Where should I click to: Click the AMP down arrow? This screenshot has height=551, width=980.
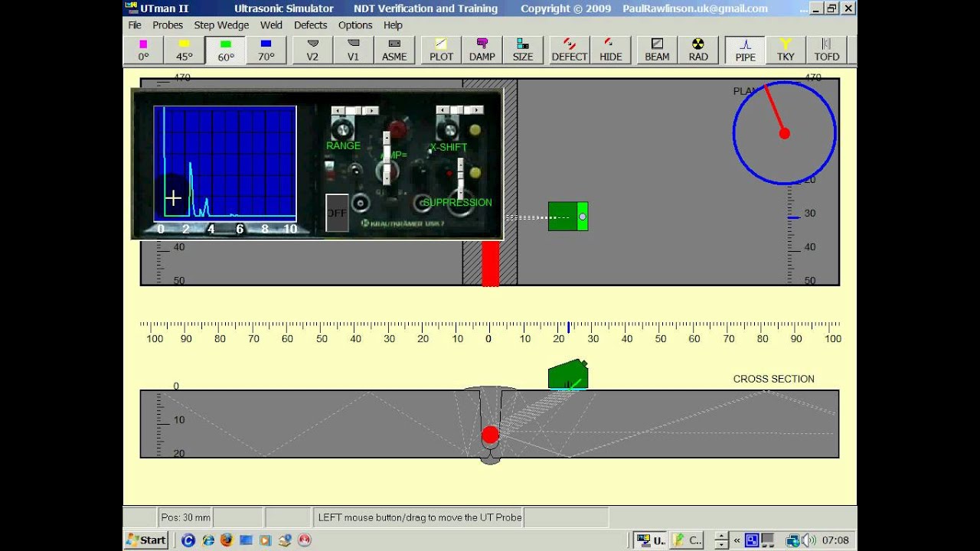(x=387, y=179)
